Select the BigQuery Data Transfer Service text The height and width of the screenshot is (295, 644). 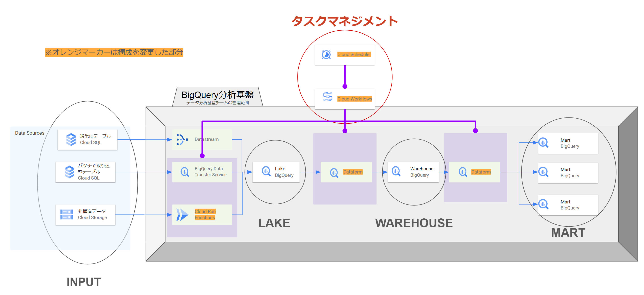210,172
